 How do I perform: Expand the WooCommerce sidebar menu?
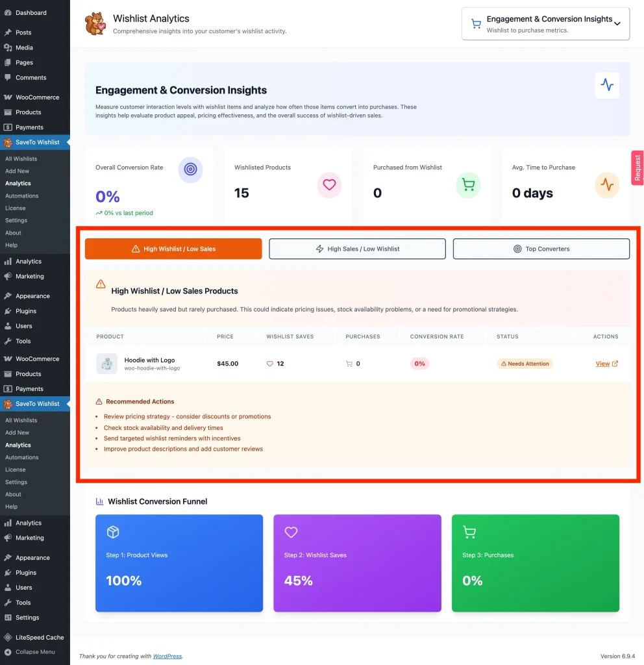coord(36,97)
